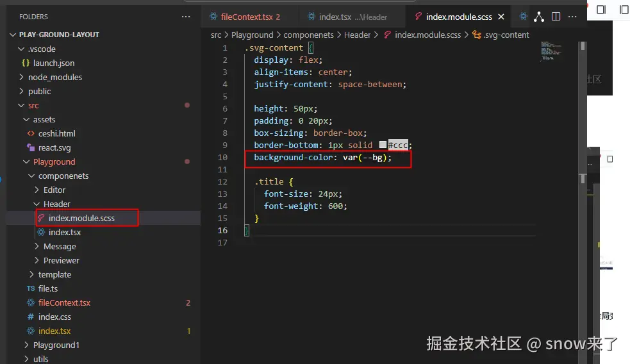
Task: Select the index.module.scss editor tab
Action: 458,17
